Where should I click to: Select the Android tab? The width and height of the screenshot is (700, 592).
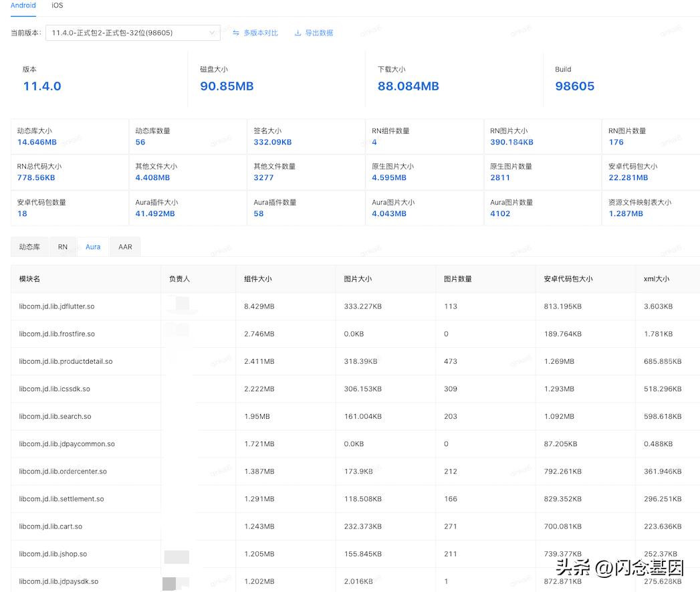[x=23, y=5]
